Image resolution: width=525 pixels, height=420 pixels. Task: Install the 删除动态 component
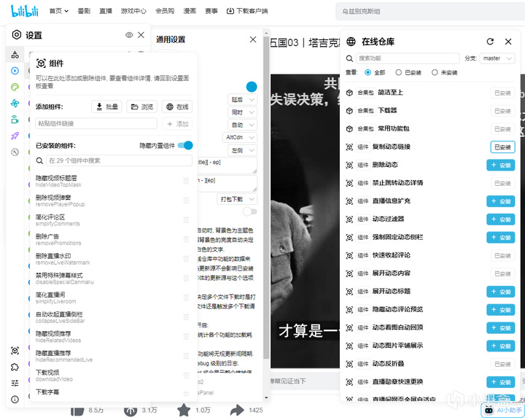point(500,165)
